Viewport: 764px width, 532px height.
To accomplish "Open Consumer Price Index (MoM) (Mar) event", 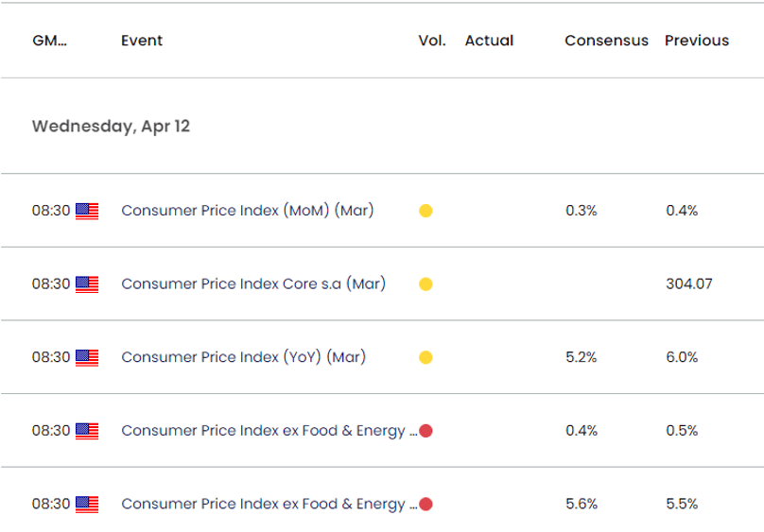I will point(248,211).
